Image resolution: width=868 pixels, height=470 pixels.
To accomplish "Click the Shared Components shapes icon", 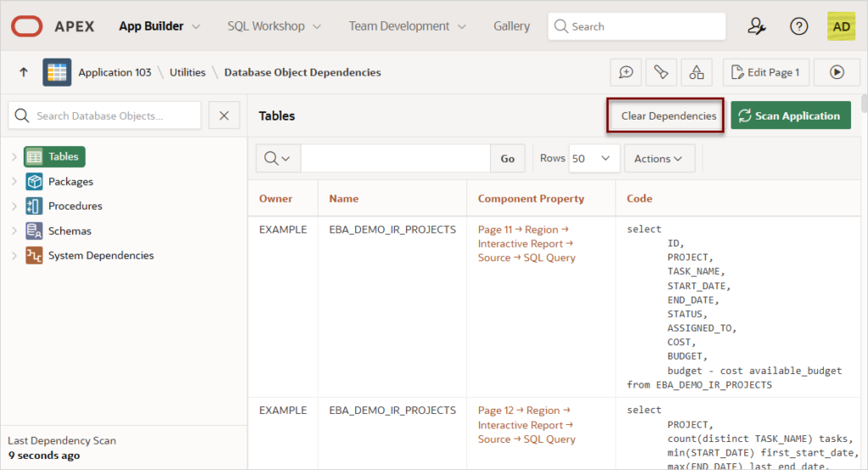I will (697, 73).
